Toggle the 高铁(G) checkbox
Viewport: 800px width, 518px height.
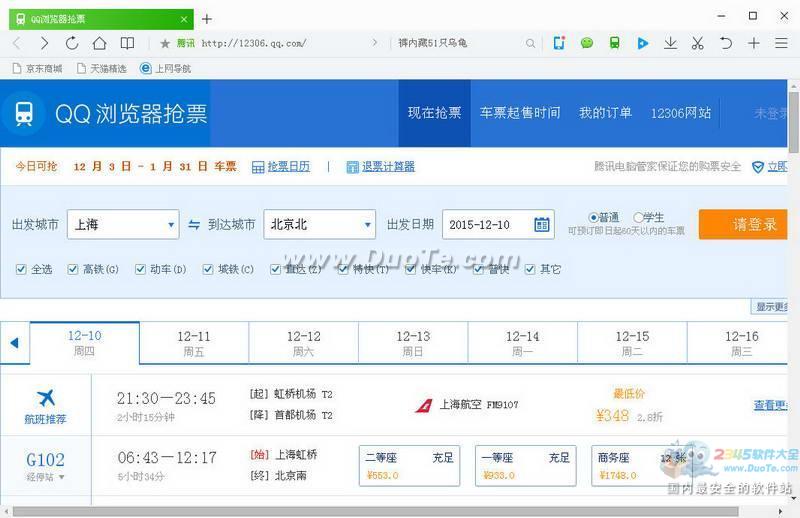coord(73,269)
